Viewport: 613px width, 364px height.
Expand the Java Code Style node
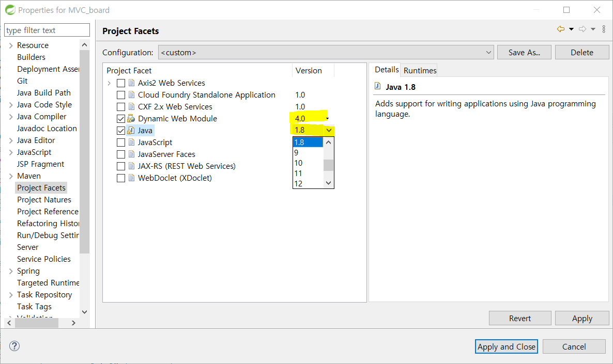(11, 105)
